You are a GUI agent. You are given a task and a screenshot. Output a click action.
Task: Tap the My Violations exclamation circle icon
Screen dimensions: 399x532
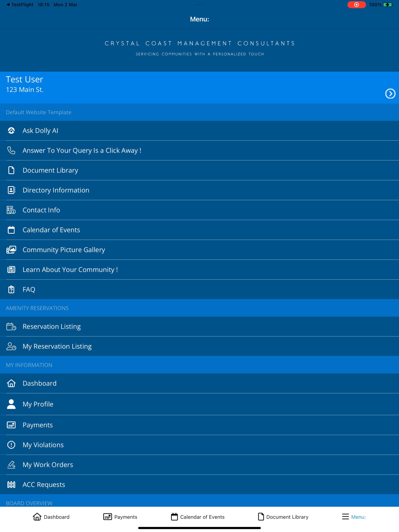point(11,445)
